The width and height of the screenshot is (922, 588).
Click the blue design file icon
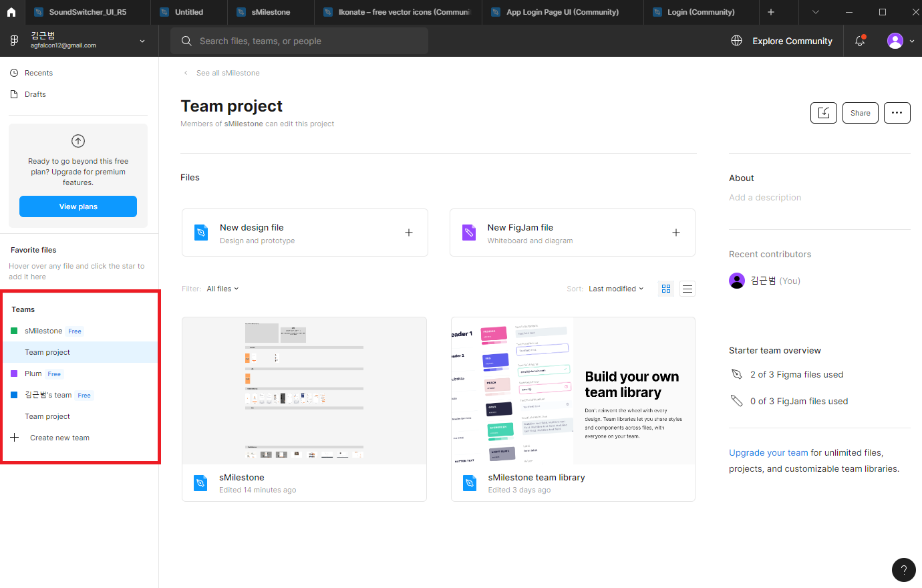tap(201, 233)
